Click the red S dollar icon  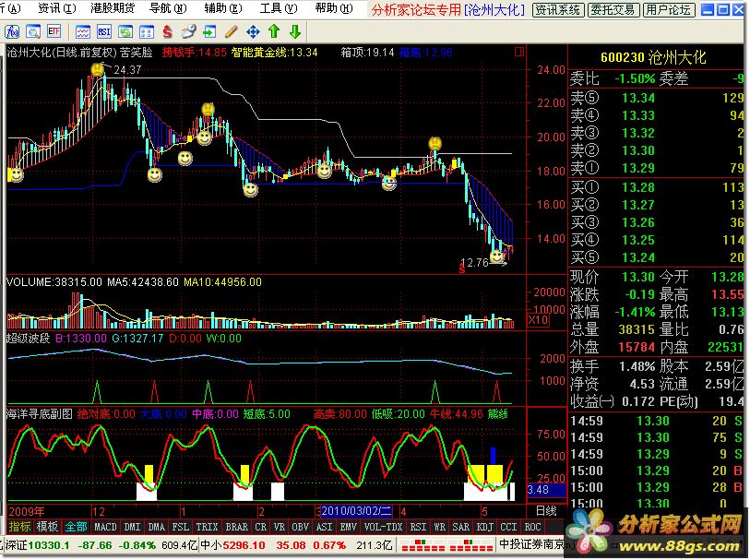167,32
